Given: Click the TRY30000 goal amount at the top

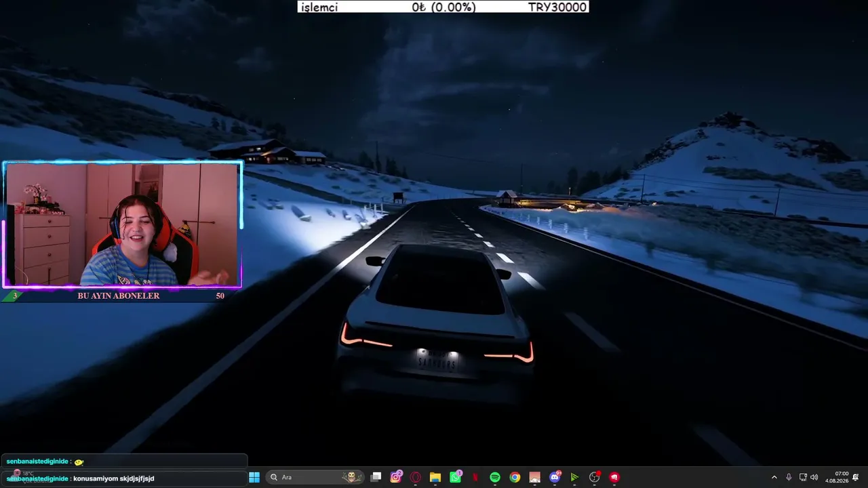Looking at the screenshot, I should [x=557, y=7].
